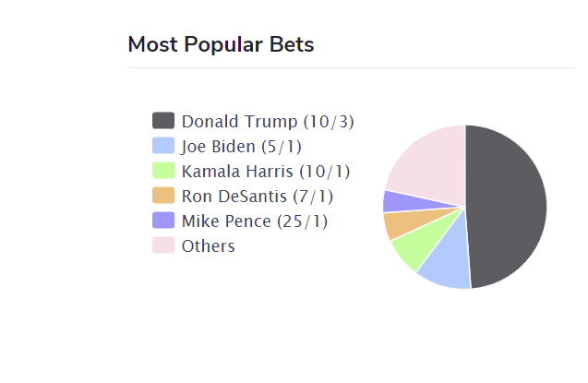This screenshot has height=383, width=588.
Task: Toggle the Kamala Harris (10/1) legend label
Action: (266, 172)
